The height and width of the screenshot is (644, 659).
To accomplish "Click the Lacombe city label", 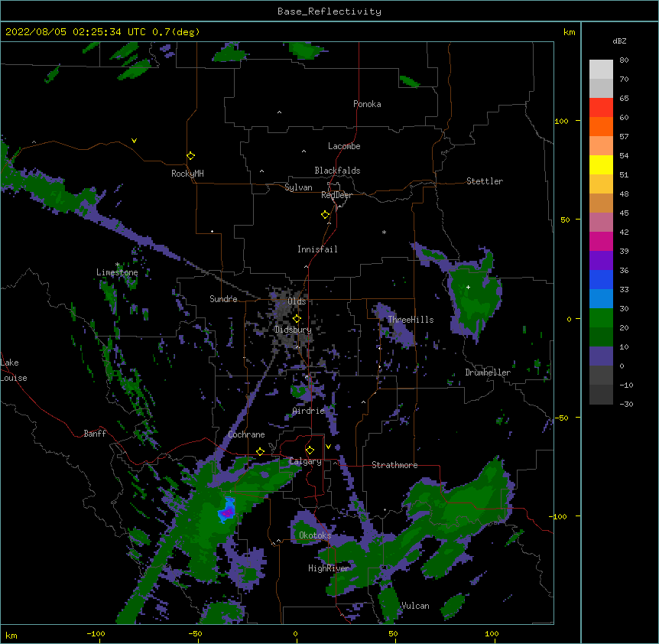I will (344, 146).
